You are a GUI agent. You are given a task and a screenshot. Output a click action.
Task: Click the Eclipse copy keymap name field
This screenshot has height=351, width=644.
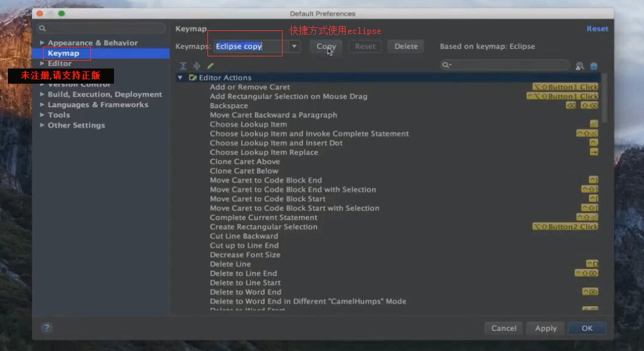click(x=250, y=46)
